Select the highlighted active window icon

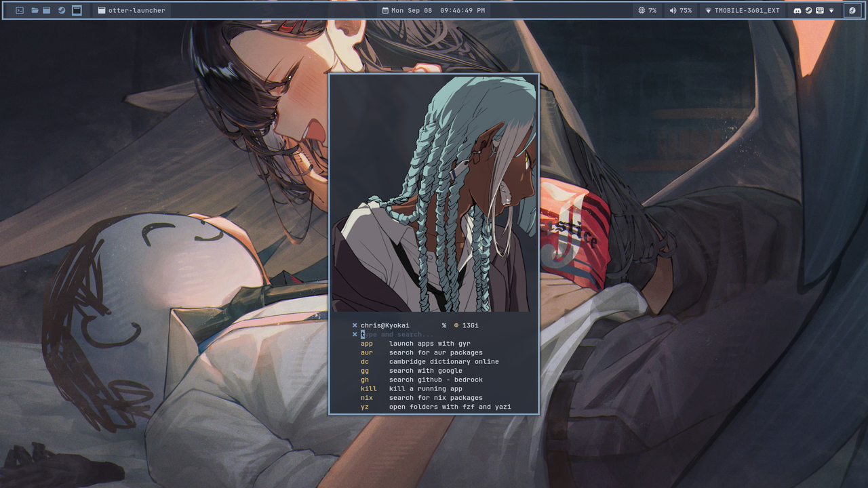(77, 10)
